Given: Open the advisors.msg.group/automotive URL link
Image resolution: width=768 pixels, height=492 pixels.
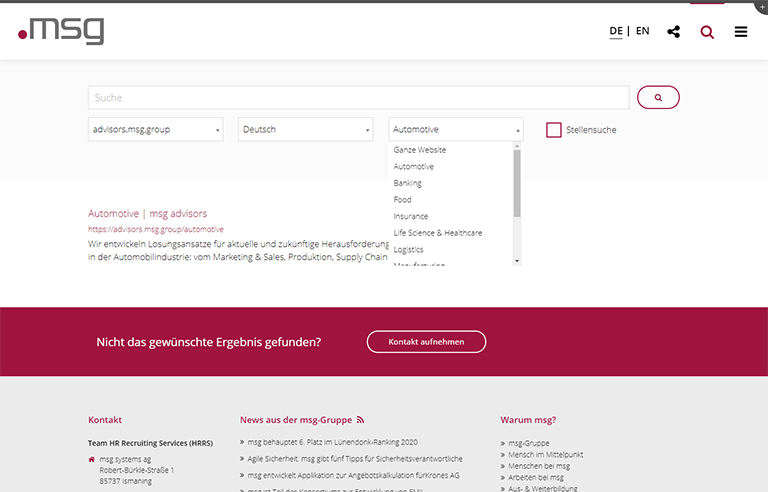Looking at the screenshot, I should [x=156, y=229].
